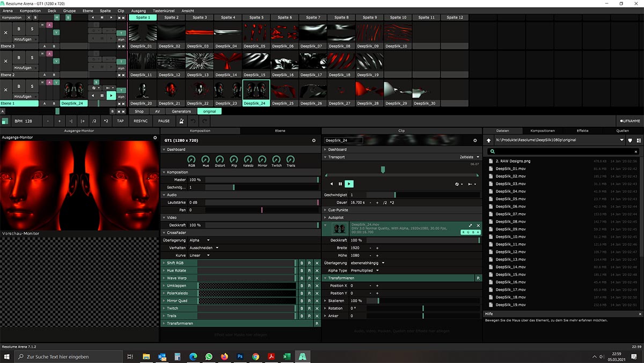Click the Kaleido dashboard knob
The image size is (644, 363).
(247, 160)
